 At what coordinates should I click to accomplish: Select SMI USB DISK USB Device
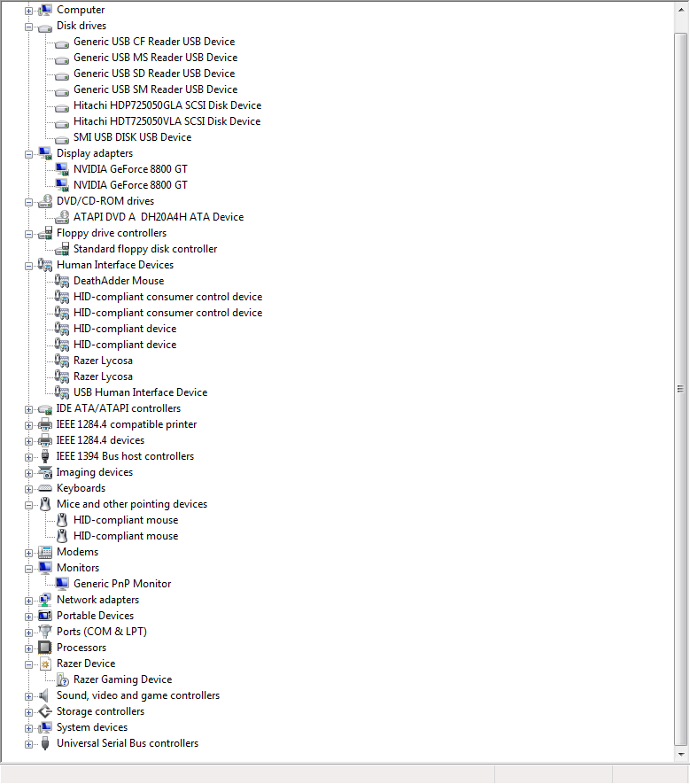pos(133,137)
